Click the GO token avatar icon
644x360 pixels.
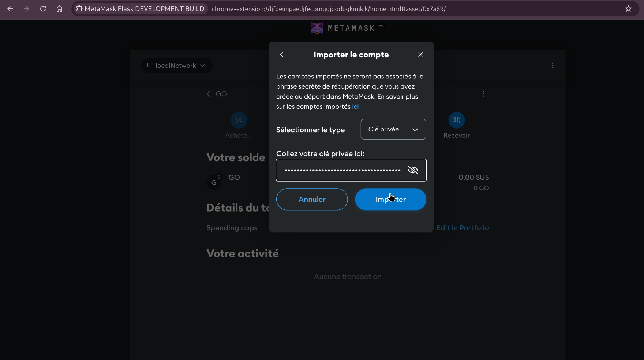click(x=214, y=182)
